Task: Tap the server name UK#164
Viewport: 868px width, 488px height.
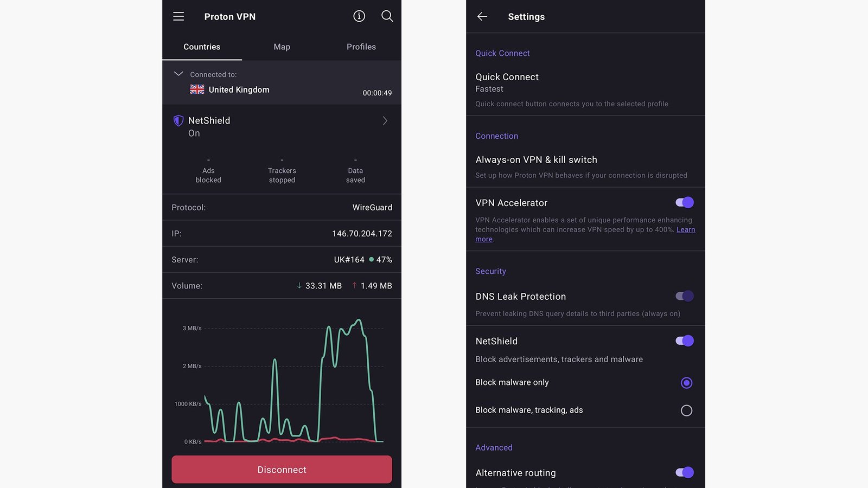Action: [x=349, y=259]
